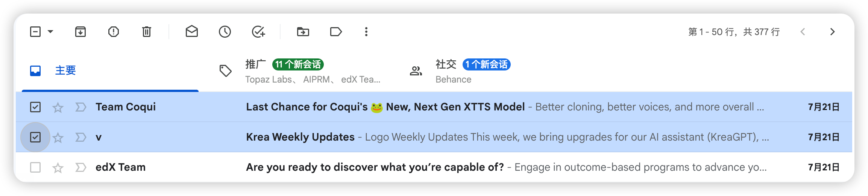
Task: Report selected emails as spam
Action: pos(114,32)
